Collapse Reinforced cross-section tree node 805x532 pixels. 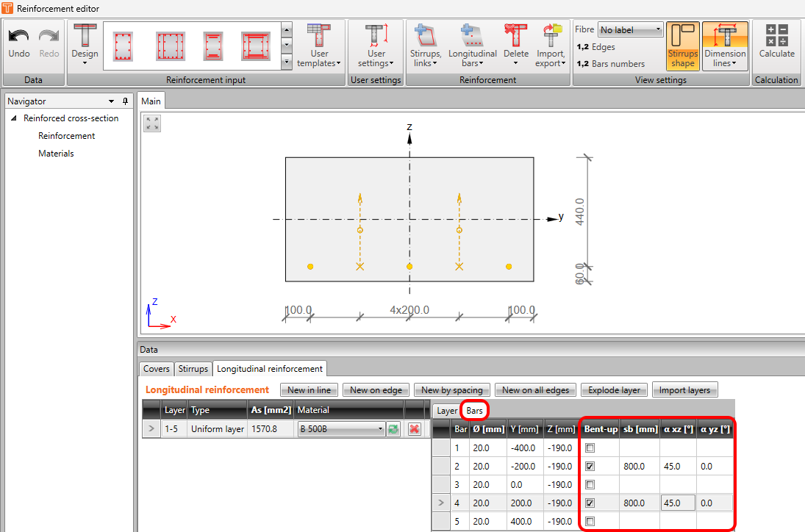click(14, 118)
